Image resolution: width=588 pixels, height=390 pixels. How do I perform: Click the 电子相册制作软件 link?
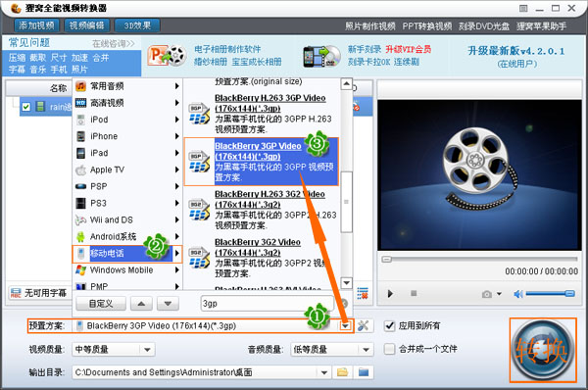pos(227,49)
